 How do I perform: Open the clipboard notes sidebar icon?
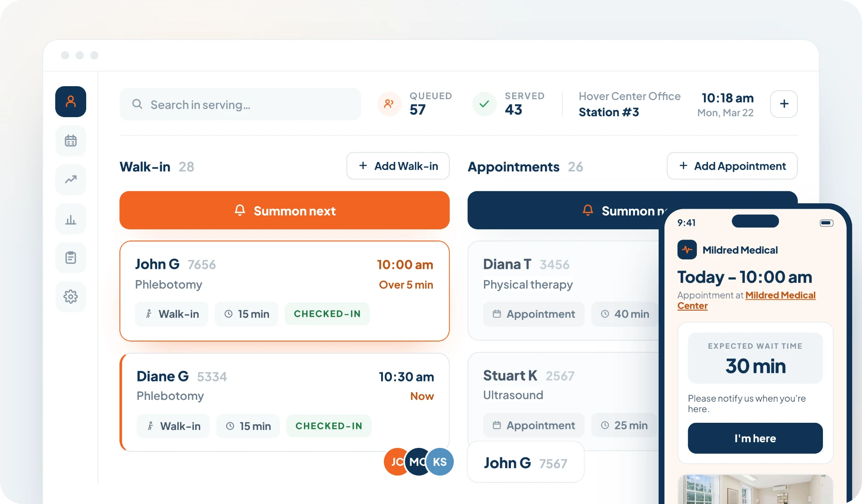pyautogui.click(x=70, y=258)
